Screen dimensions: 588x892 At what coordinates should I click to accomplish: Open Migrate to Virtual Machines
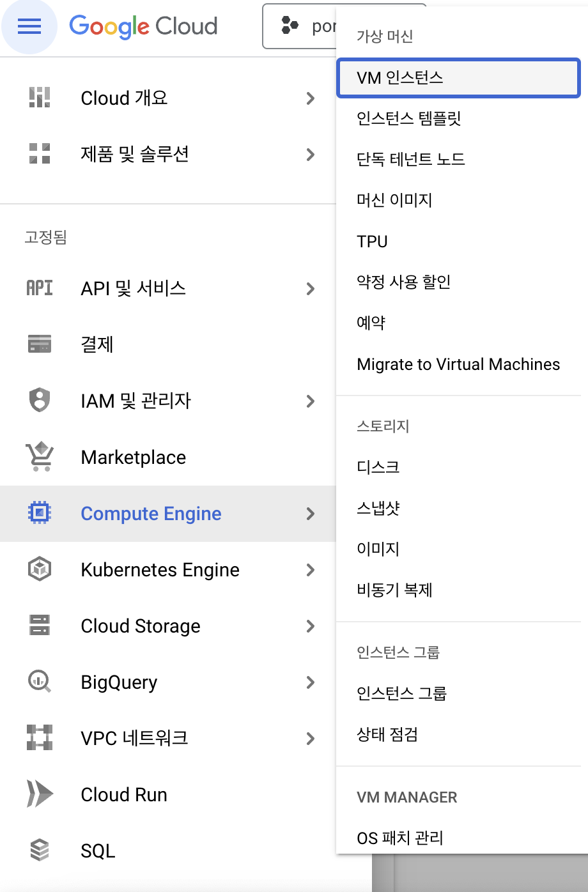pos(458,364)
